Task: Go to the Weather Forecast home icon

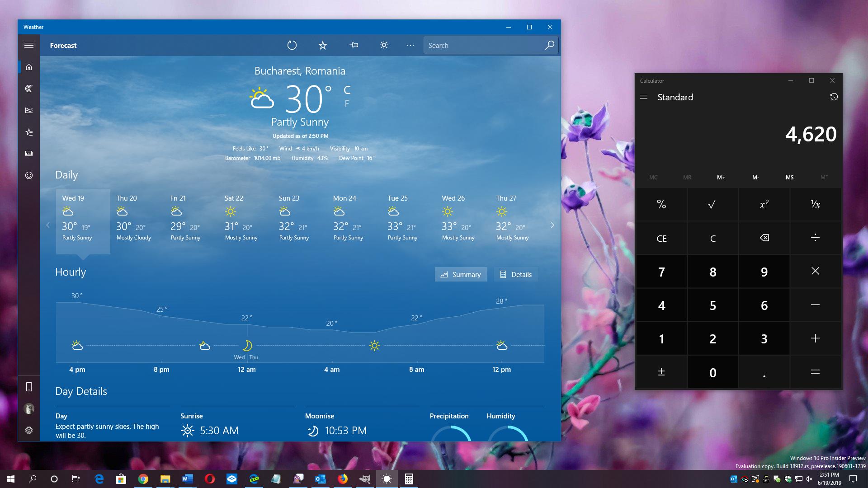Action: pyautogui.click(x=29, y=67)
